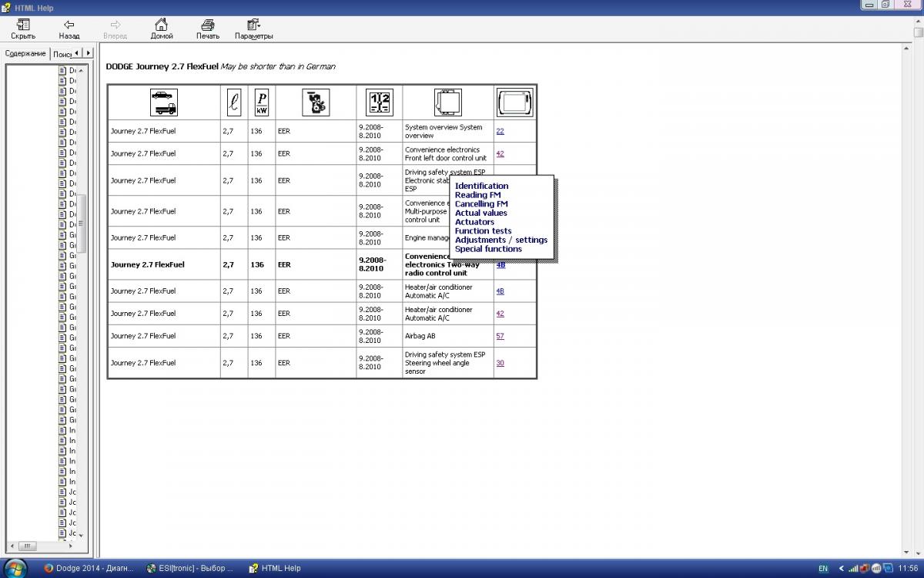
Task: Click the tab strip left scroll arrow
Action: click(77, 53)
